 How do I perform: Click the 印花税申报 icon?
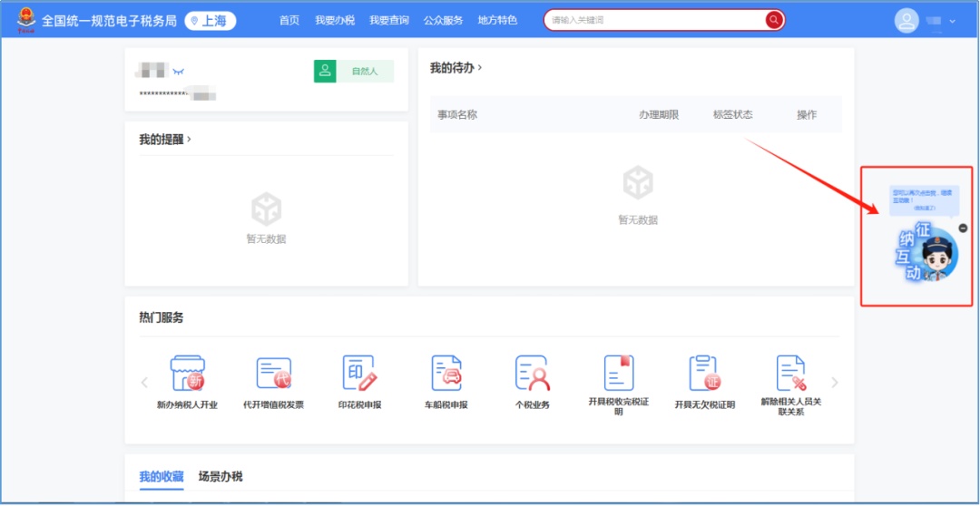[359, 374]
